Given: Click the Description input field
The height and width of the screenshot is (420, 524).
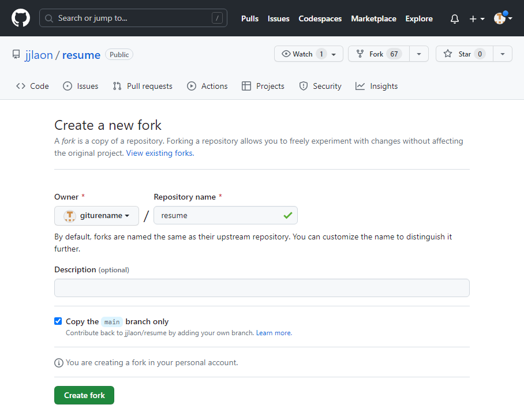Looking at the screenshot, I should (x=262, y=288).
